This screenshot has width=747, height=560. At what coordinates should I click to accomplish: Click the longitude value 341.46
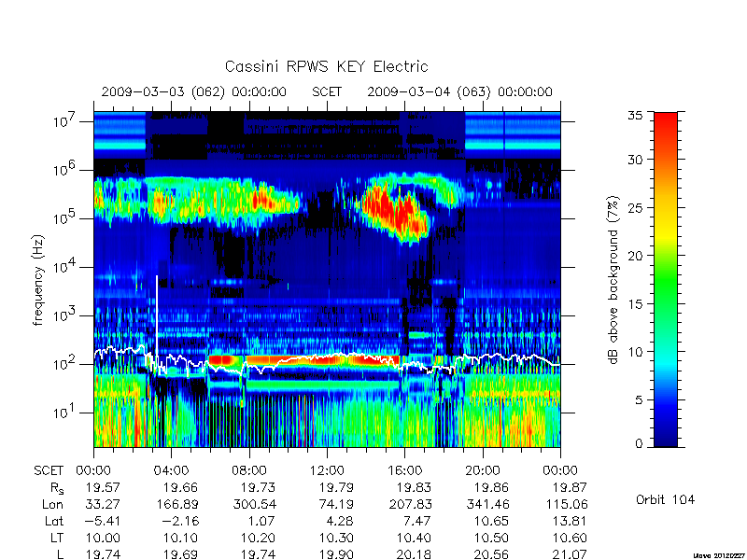486,504
